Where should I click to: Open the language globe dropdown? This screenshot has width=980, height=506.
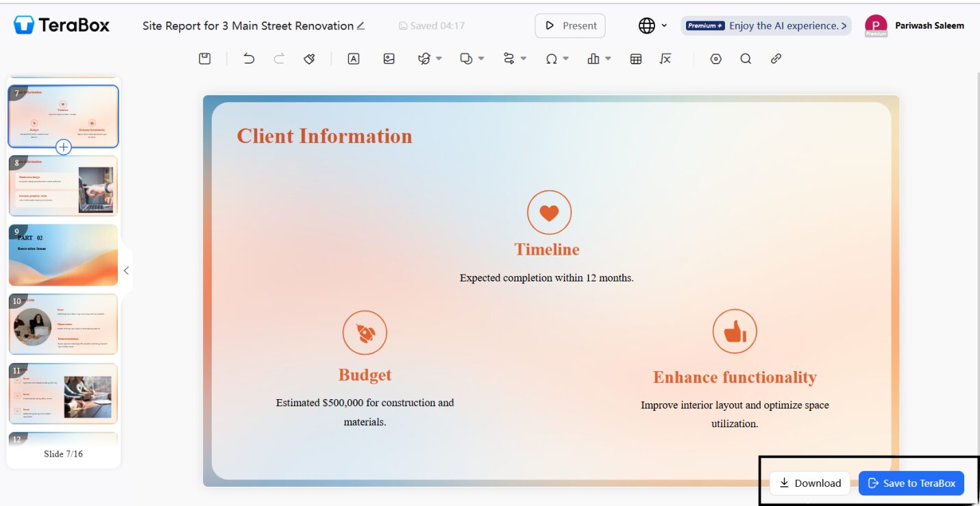pyautogui.click(x=652, y=26)
